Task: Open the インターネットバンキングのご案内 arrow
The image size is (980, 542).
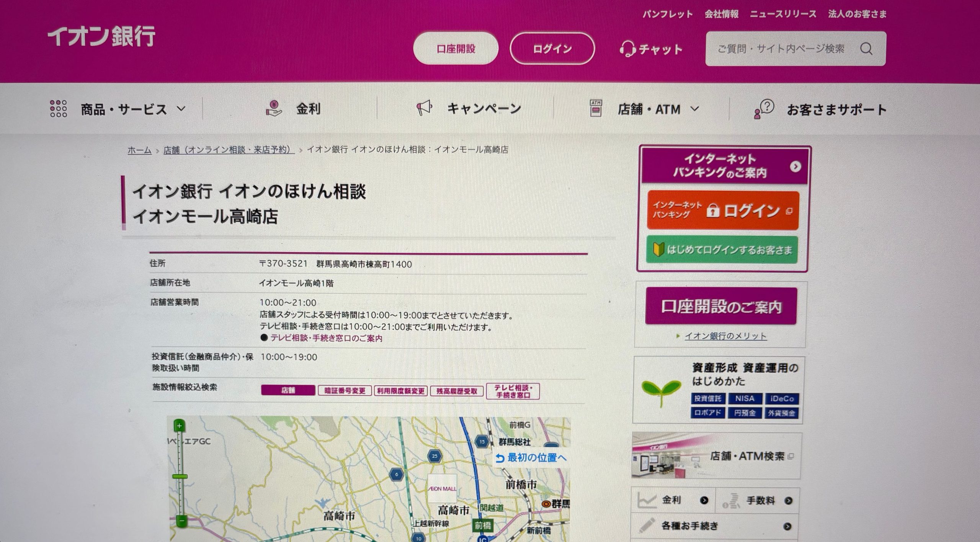Action: coord(795,167)
